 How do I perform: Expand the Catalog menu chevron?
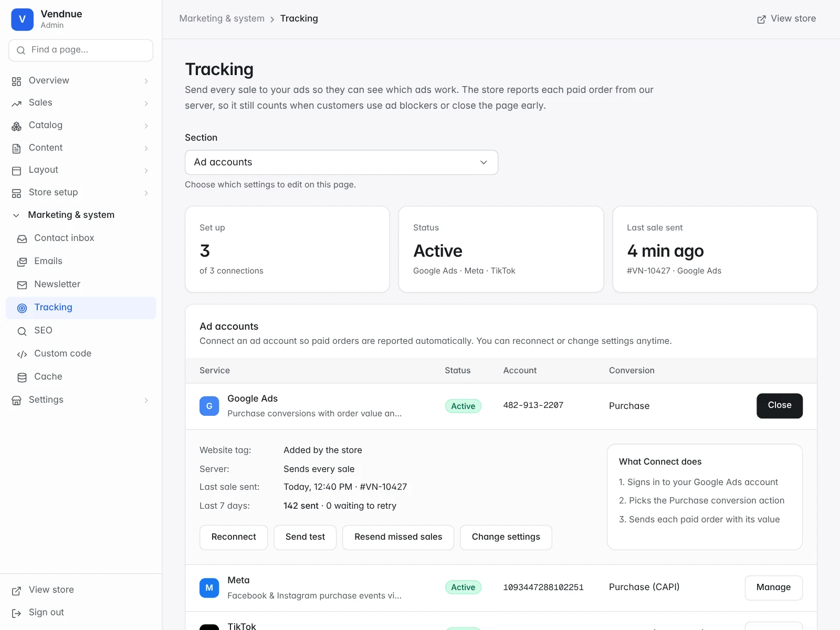[146, 126]
